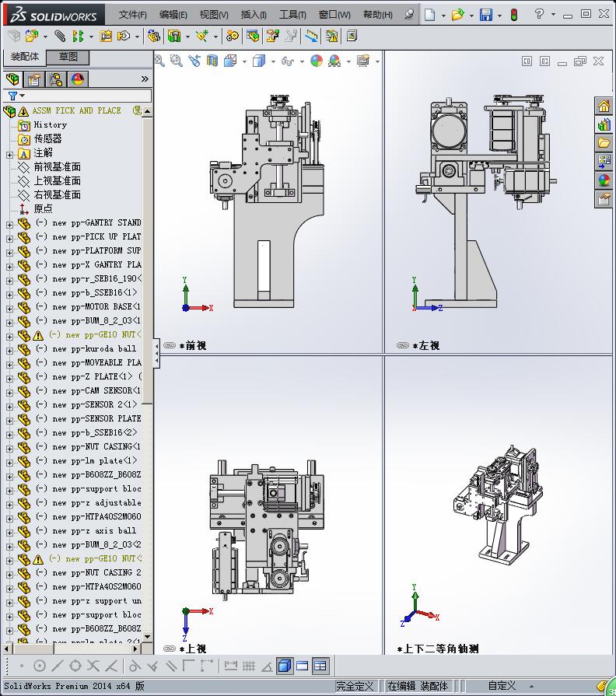Click the Mate paperclip icon
Viewport: 616px width, 696px height.
coord(59,36)
